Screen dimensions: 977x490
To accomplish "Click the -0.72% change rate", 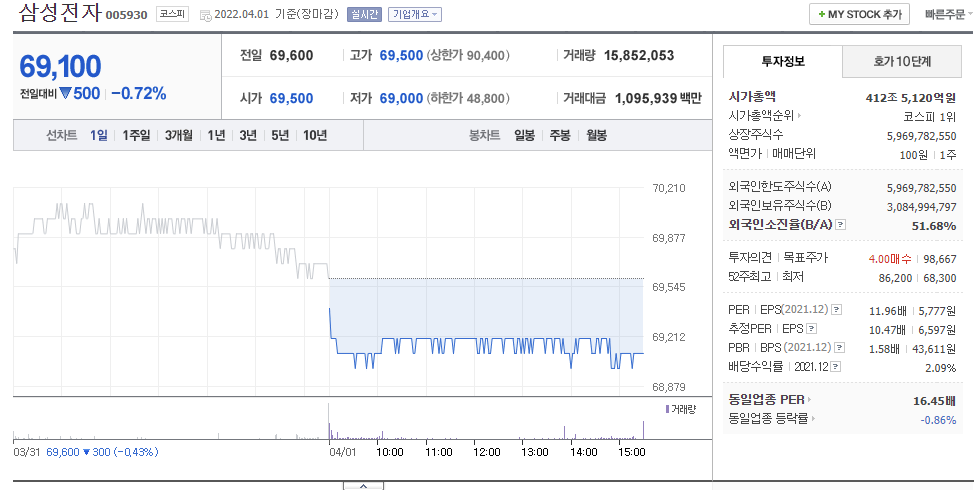I will pos(139,94).
